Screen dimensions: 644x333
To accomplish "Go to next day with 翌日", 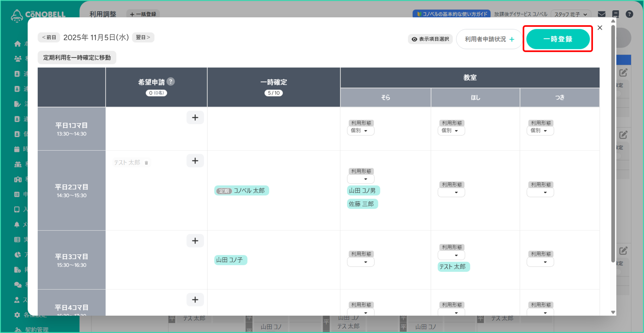I will tap(143, 37).
